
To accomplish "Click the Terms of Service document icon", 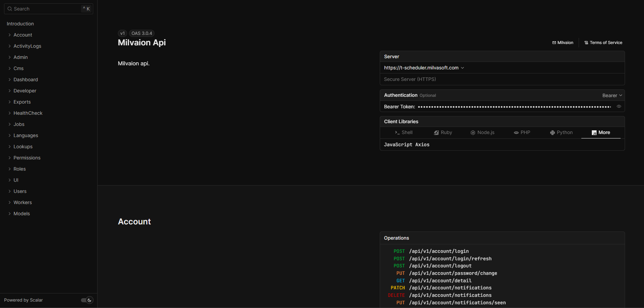I will (x=586, y=42).
